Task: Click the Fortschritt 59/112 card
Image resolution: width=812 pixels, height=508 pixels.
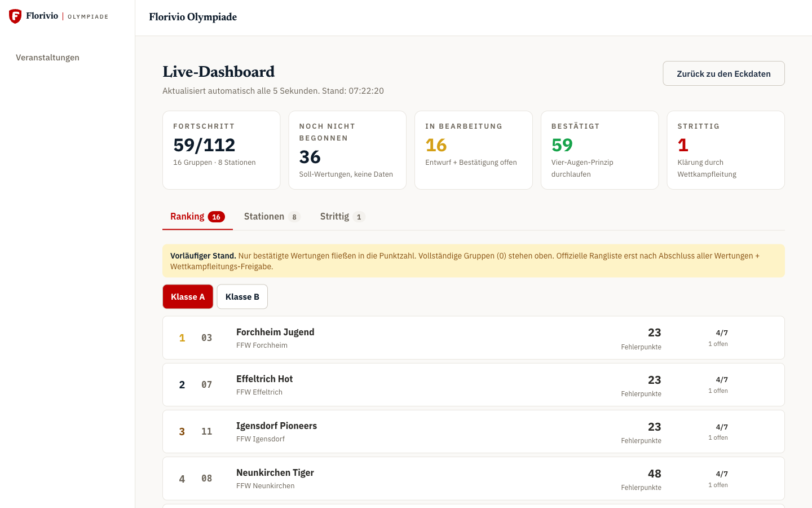Action: click(x=222, y=150)
